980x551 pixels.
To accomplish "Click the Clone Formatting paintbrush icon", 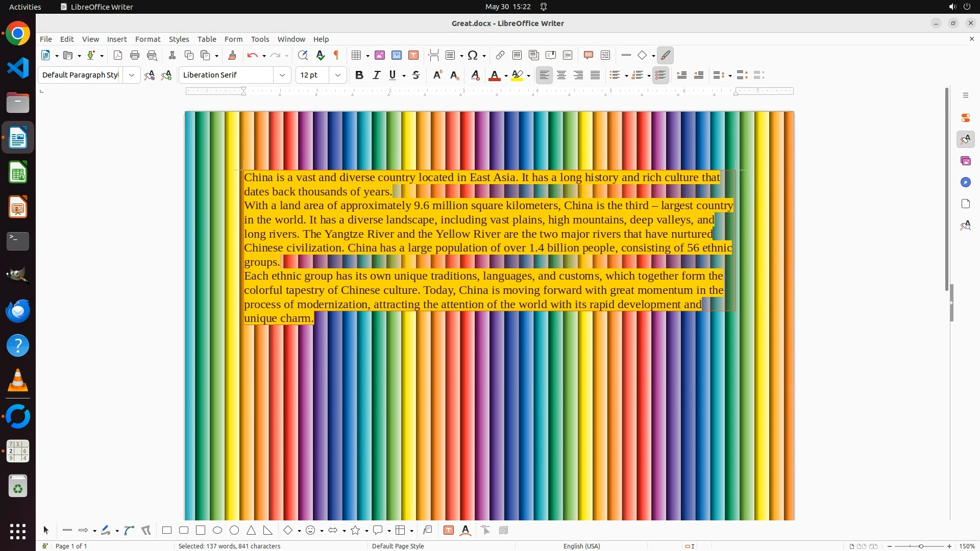I will pos(232,55).
